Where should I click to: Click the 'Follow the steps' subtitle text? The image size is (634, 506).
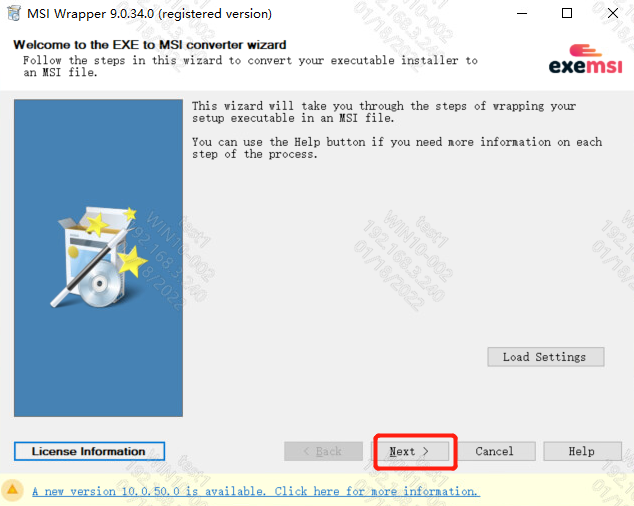[x=250, y=66]
